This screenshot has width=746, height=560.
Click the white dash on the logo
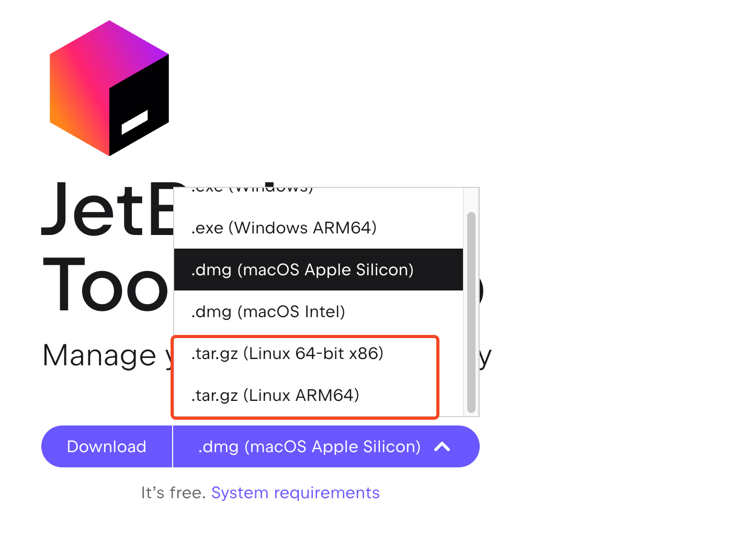pyautogui.click(x=135, y=122)
